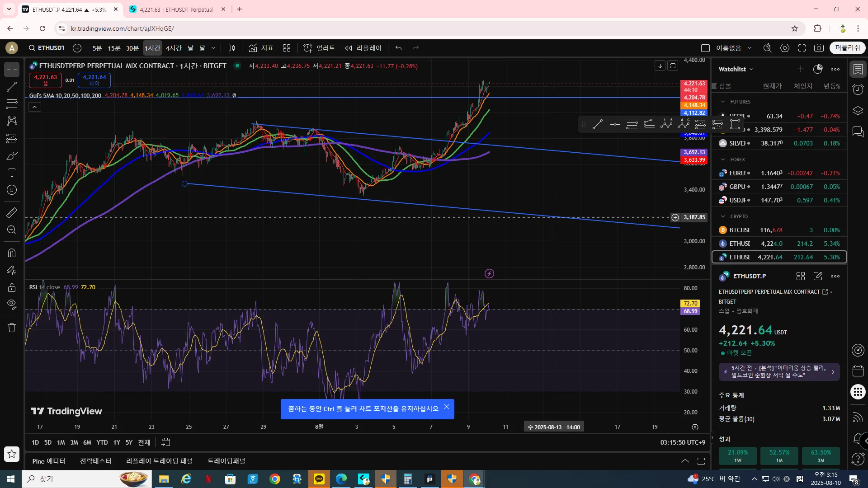The width and height of the screenshot is (868, 488).
Task: Toggle hide all drawings eye icon
Action: [x=12, y=304]
